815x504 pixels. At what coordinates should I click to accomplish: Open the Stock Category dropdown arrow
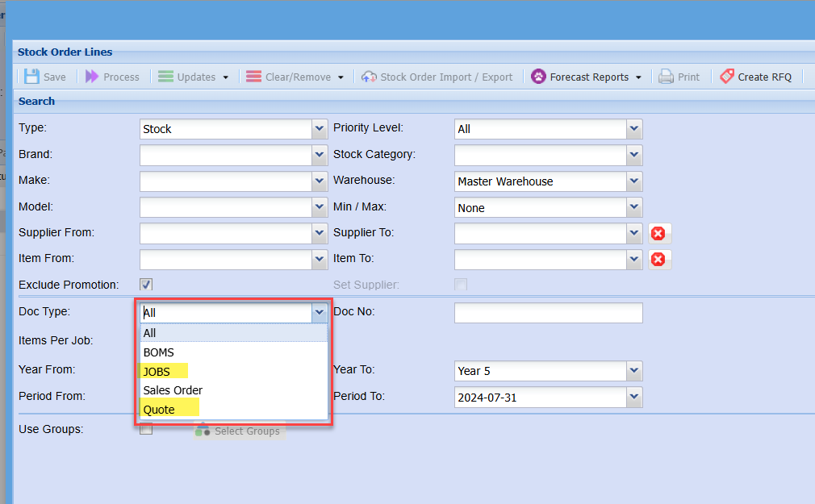coord(634,155)
